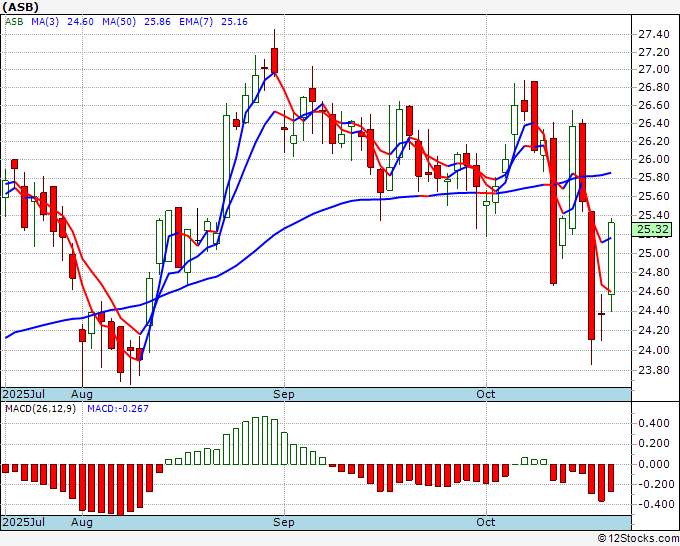Select the MA(50) legend label
Viewport: 680px width, 546px height.
point(119,22)
